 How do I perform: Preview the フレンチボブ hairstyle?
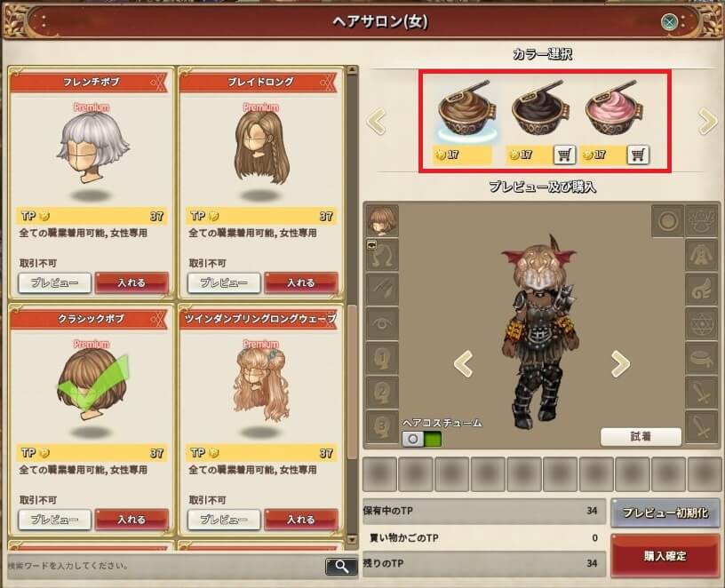(54, 282)
